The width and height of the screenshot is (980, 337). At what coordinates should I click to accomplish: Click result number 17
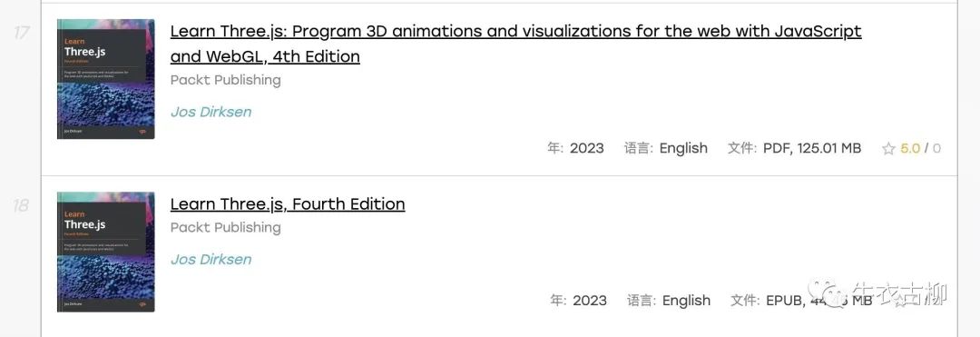click(21, 32)
